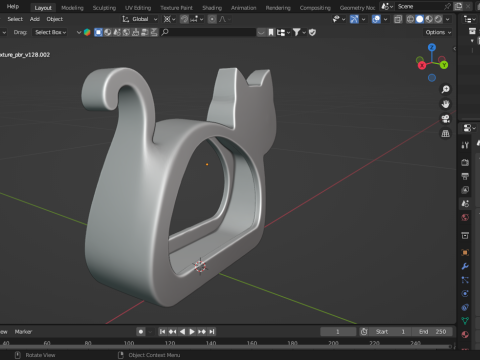Open the Compositing workspace tab
The height and width of the screenshot is (360, 480).
point(315,8)
